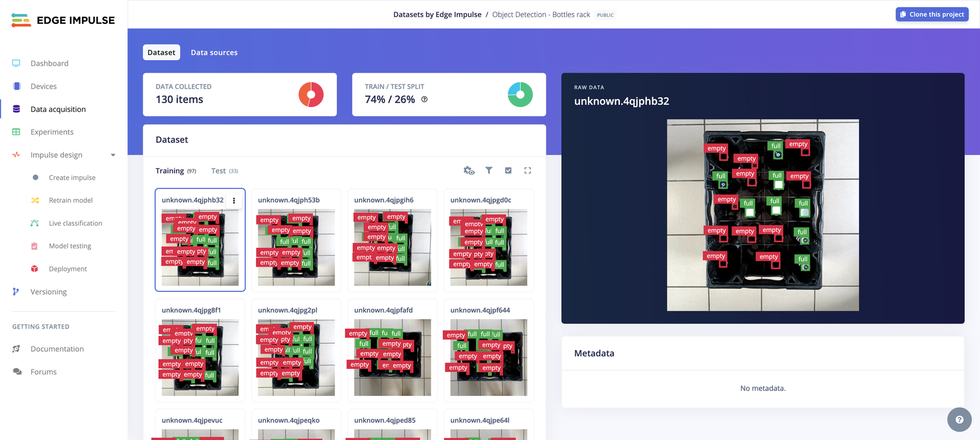Screen dimensions: 980x440
Task: Open Model testing checklist icon
Action: 35,246
